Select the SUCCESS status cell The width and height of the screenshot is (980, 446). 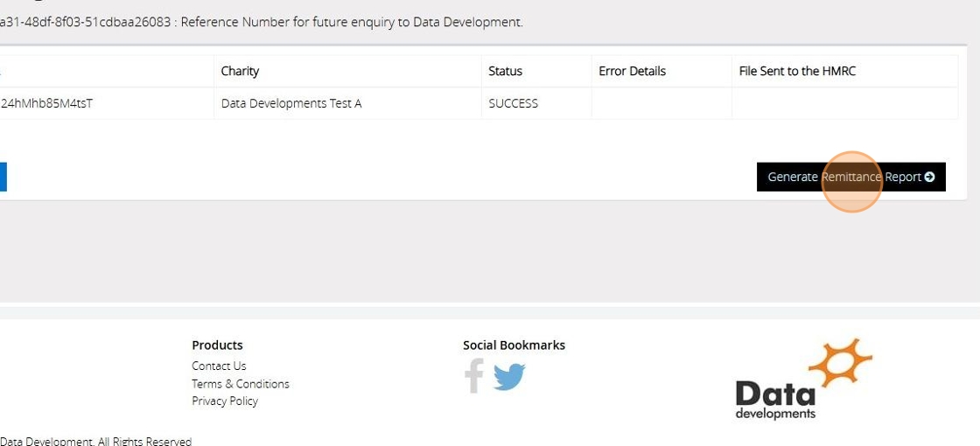click(513, 103)
